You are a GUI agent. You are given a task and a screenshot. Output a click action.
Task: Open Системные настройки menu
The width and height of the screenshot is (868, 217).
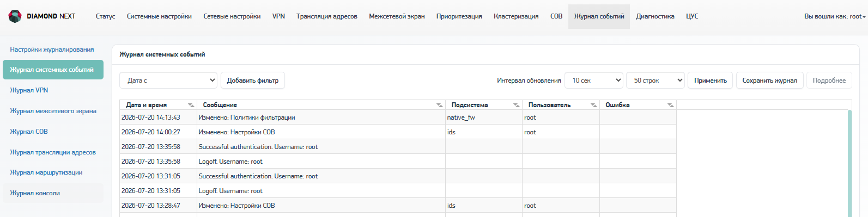[x=159, y=16]
